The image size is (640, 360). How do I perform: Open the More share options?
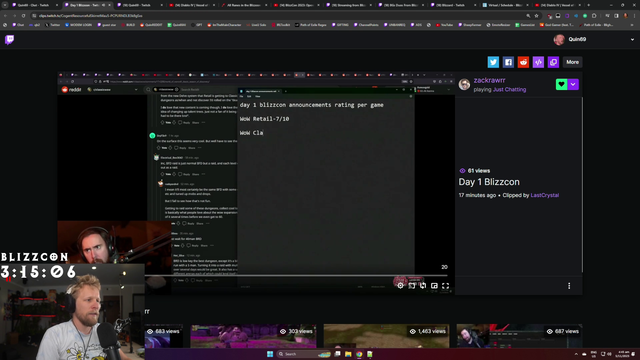(572, 62)
